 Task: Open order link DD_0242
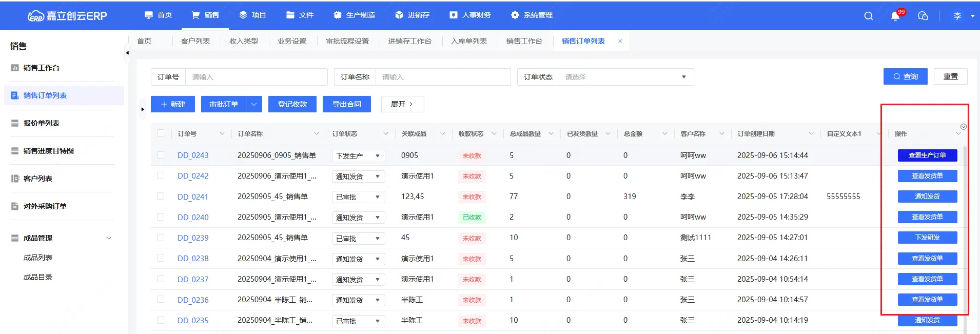[x=193, y=176]
